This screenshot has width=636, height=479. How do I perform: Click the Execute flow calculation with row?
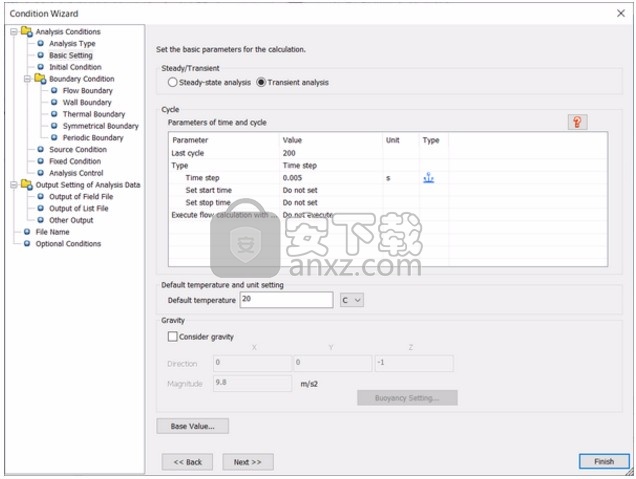click(388, 215)
